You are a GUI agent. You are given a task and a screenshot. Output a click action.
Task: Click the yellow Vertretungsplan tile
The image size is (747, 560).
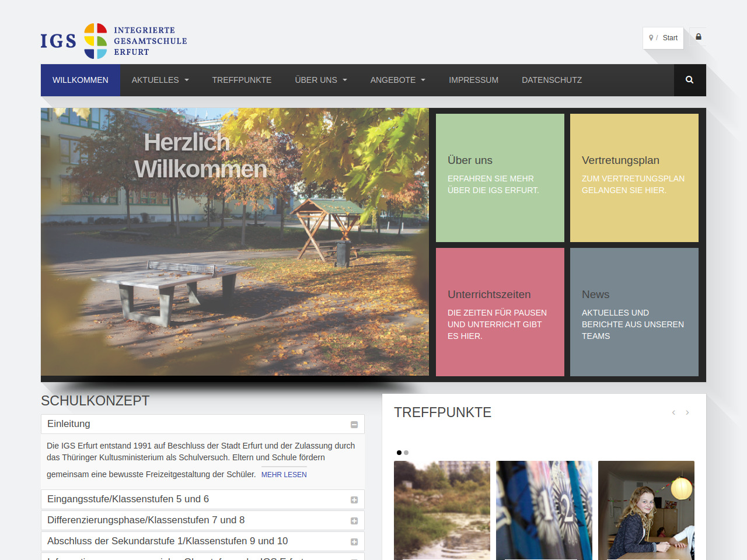634,178
